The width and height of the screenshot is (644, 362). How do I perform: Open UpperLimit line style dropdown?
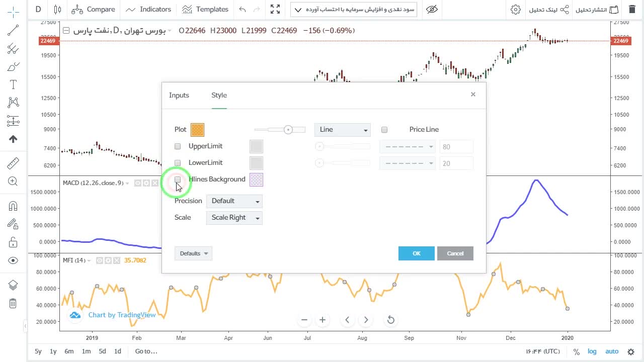pos(407,147)
